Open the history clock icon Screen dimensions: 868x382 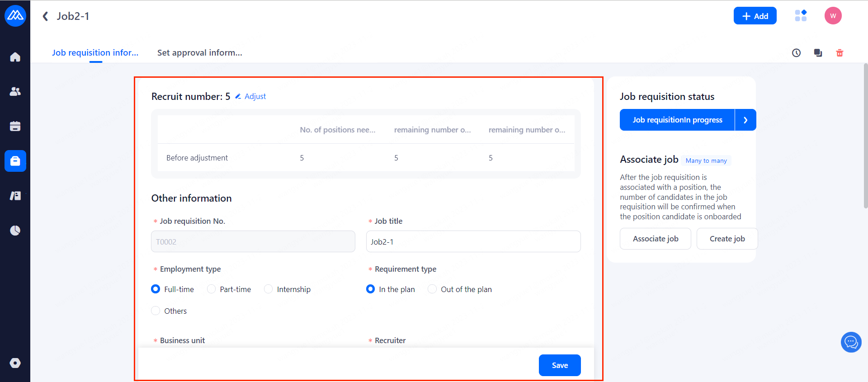[796, 53]
